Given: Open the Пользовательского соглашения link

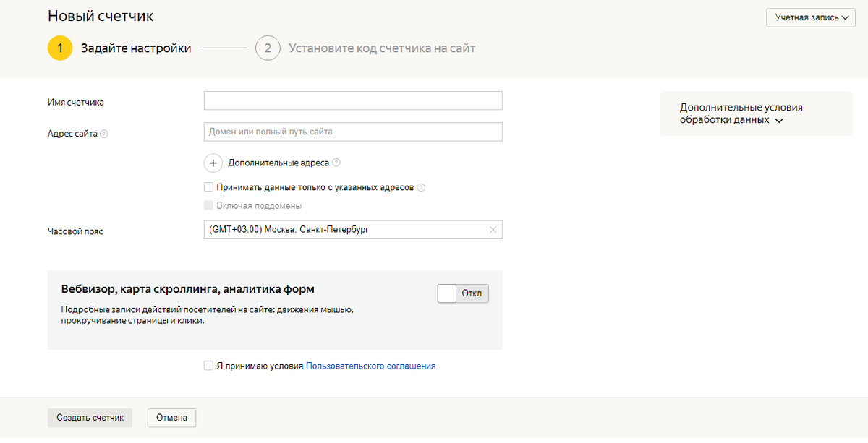Looking at the screenshot, I should click(371, 366).
